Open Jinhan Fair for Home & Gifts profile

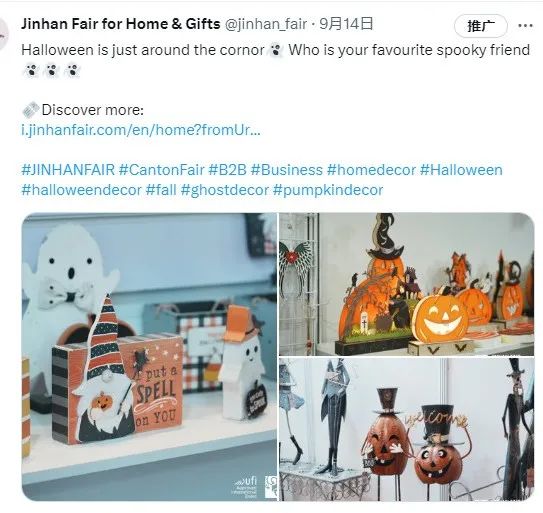tap(121, 24)
